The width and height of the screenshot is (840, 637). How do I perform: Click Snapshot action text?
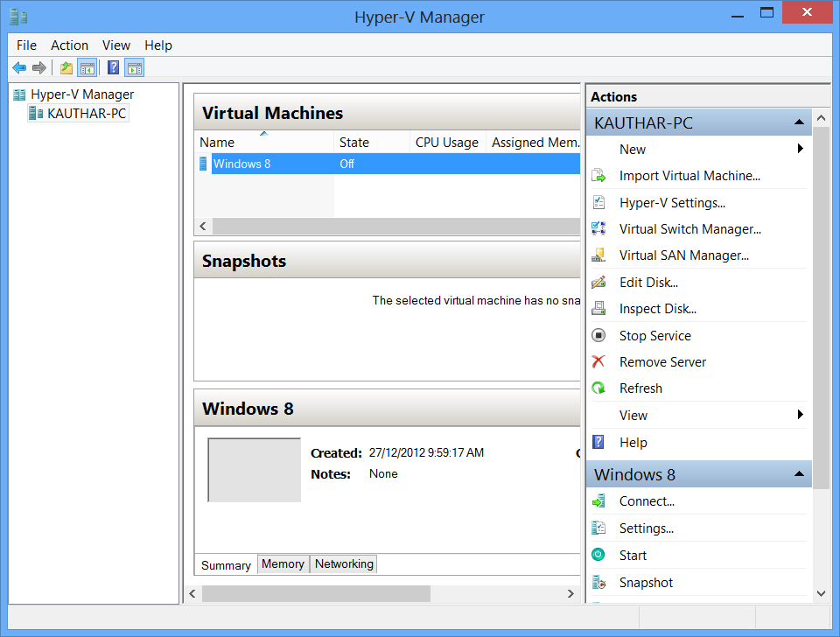(x=646, y=583)
